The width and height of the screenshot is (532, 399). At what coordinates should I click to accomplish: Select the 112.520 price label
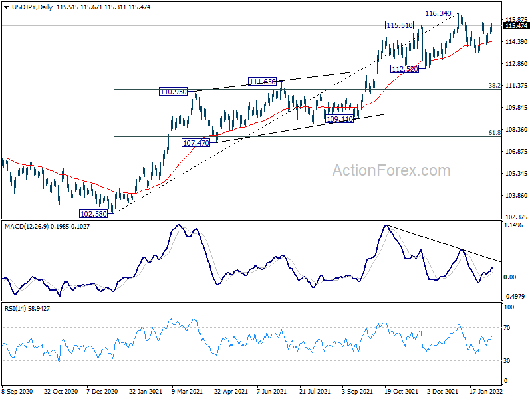click(404, 69)
